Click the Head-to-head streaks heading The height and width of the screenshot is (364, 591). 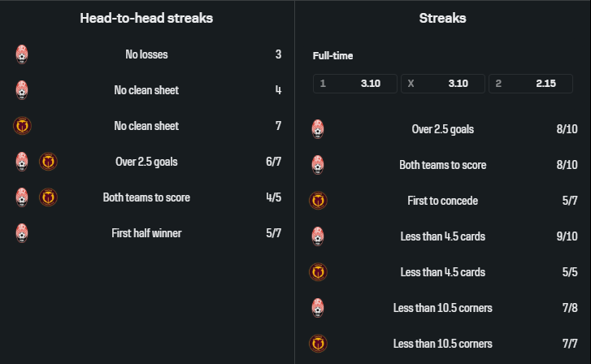coord(146,18)
